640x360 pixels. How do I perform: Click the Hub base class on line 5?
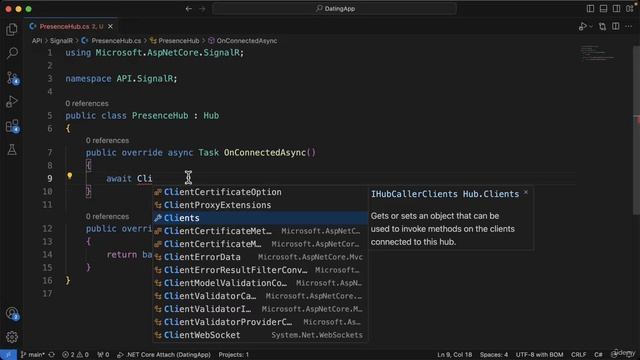pos(211,116)
